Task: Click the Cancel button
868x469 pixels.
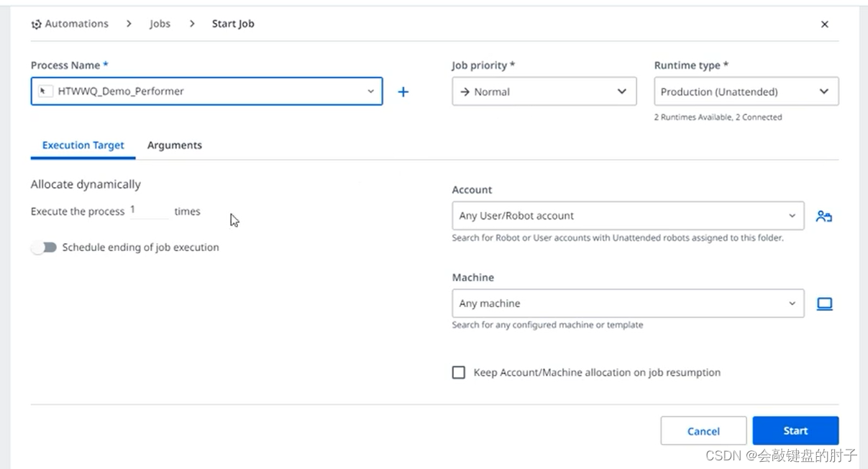Action: (x=703, y=431)
